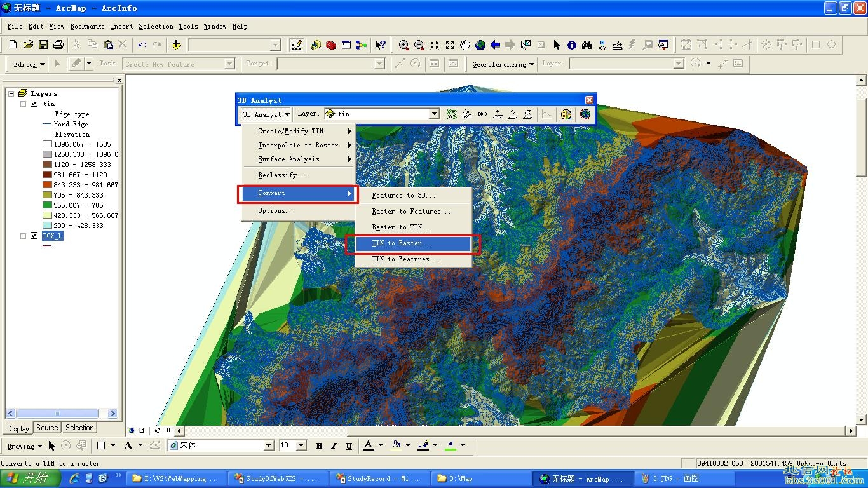Click the What's This help pointer icon

click(380, 44)
